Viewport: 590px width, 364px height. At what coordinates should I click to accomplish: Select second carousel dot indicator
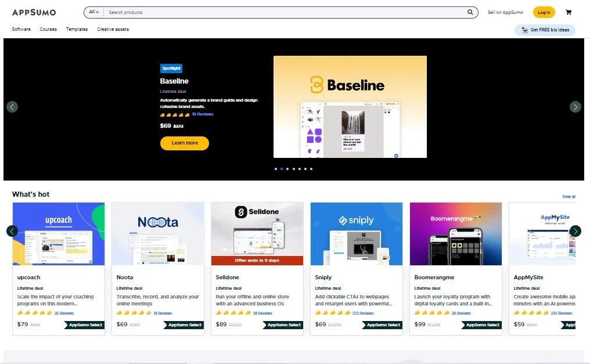coord(282,169)
